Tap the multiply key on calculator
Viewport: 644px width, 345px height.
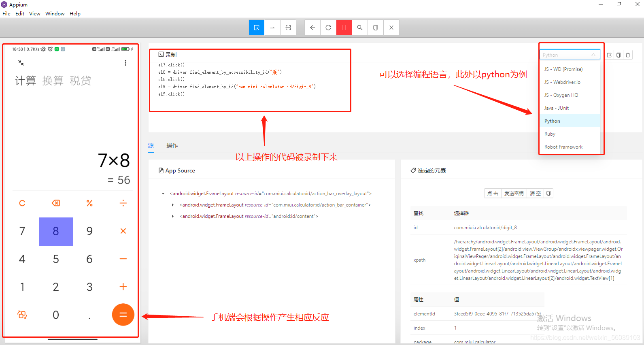point(123,231)
